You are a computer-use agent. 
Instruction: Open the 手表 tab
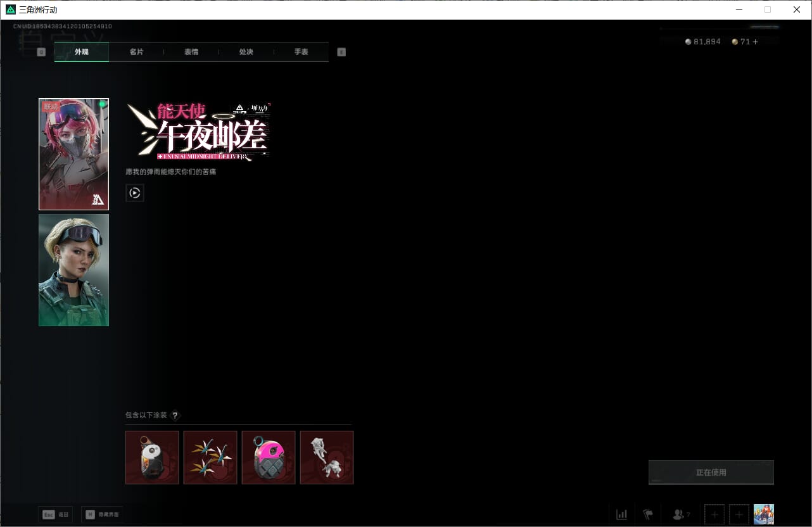coord(301,52)
